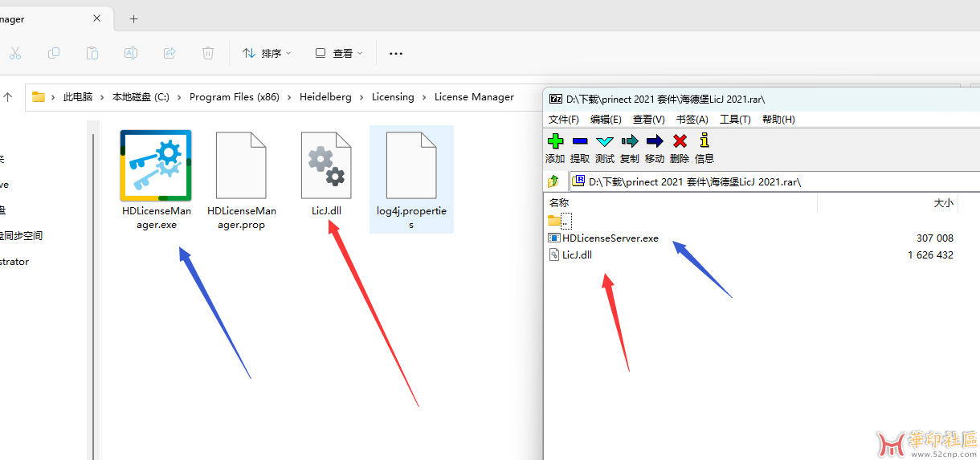Click the file size 1 626 432 cell

930,254
